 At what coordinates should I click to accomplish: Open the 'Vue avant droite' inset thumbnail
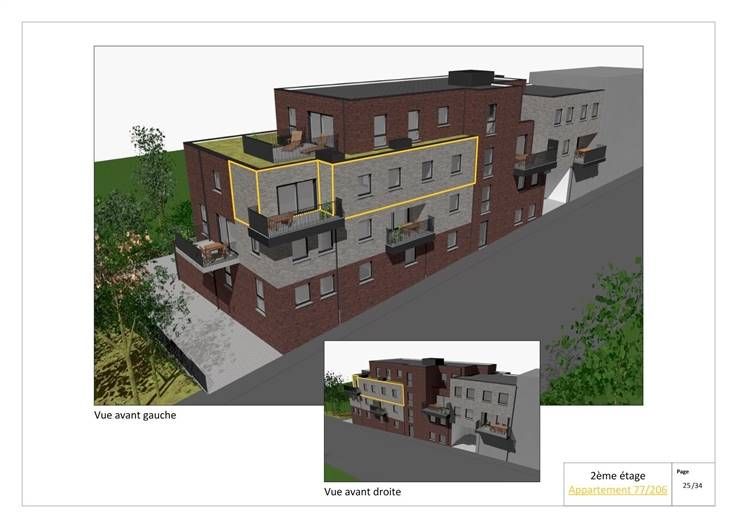(432, 410)
